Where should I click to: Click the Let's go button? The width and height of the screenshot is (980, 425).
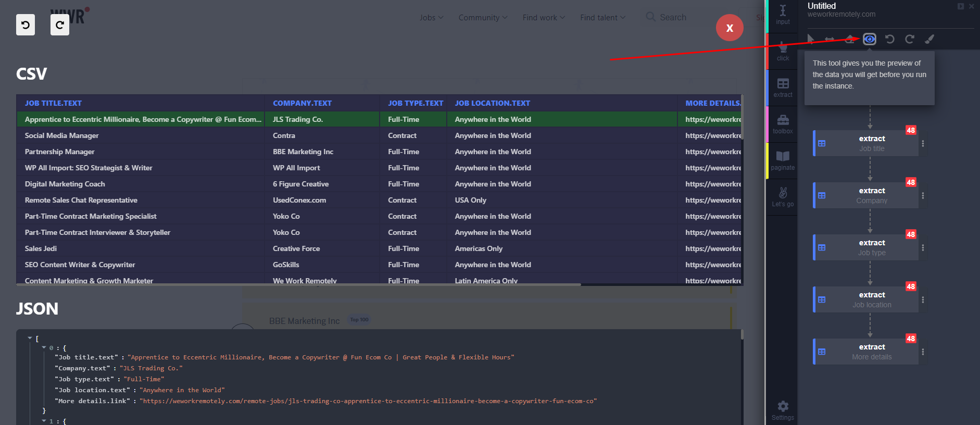(783, 197)
